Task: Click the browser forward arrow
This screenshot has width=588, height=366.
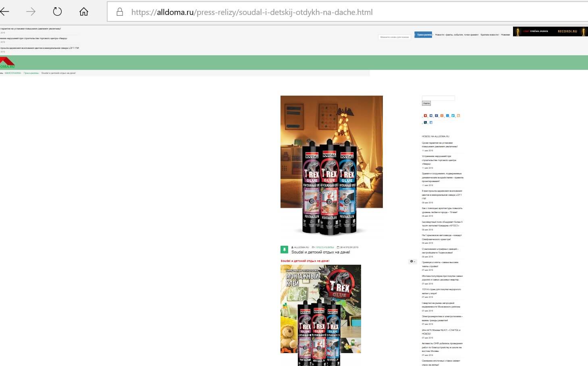Action: click(x=31, y=12)
